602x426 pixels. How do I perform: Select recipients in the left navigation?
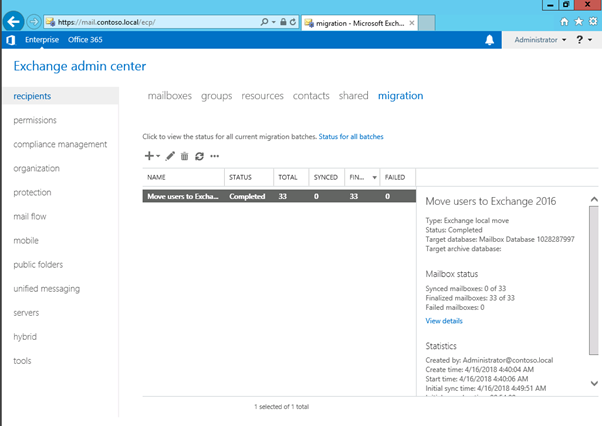[x=61, y=96]
